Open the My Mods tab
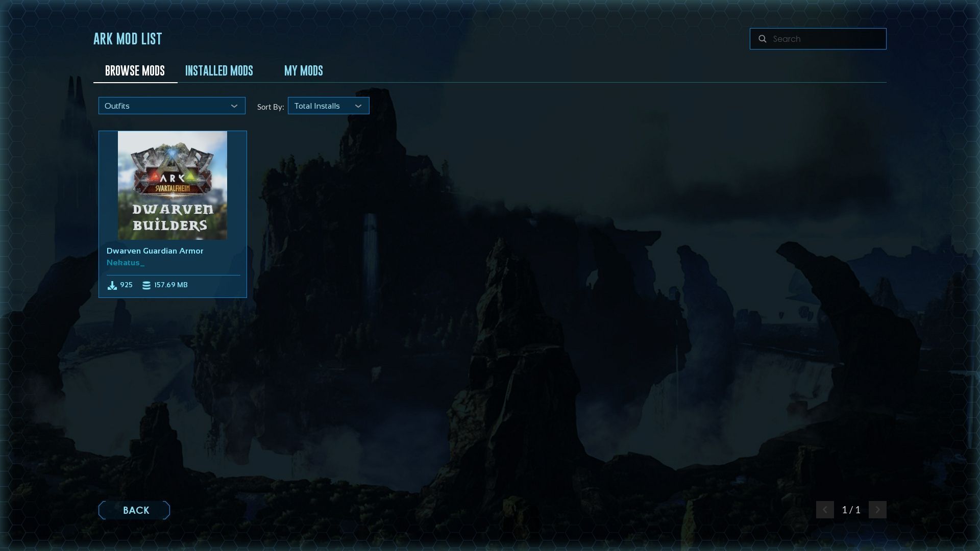The height and width of the screenshot is (551, 980). (x=303, y=71)
